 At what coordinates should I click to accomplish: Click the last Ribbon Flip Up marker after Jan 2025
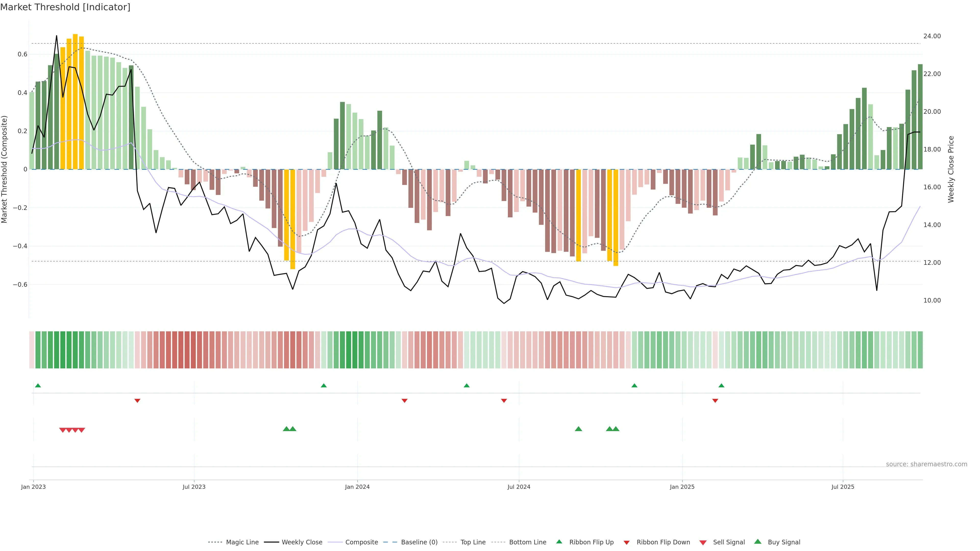click(x=721, y=386)
